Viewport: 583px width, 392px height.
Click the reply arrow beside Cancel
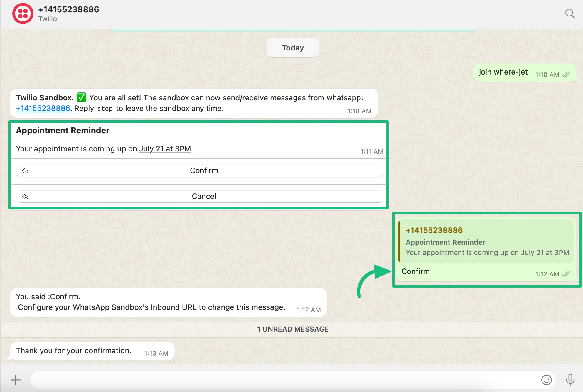pos(26,196)
